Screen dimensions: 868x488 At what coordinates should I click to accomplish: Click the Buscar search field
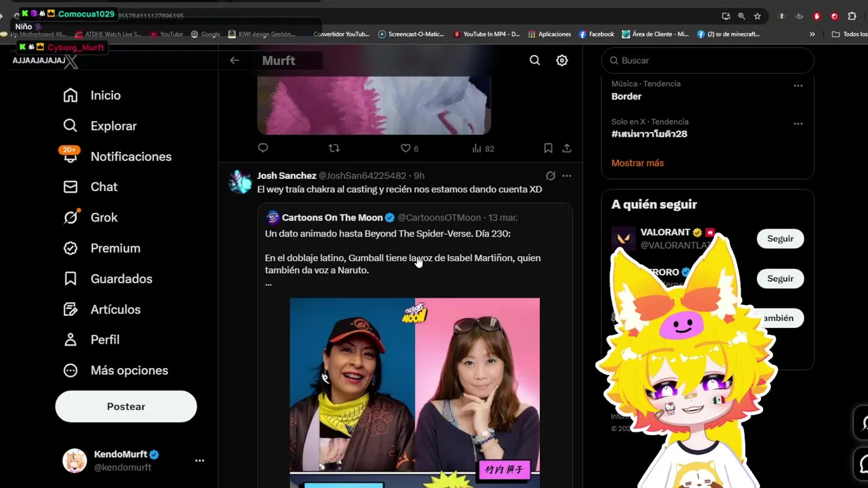click(x=707, y=60)
